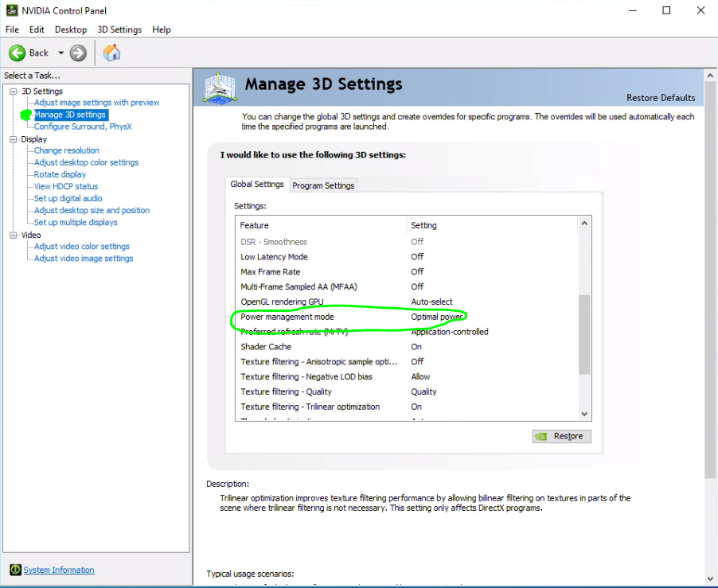Click main panel scroll up arrow
The height and width of the screenshot is (588, 718).
coord(710,76)
